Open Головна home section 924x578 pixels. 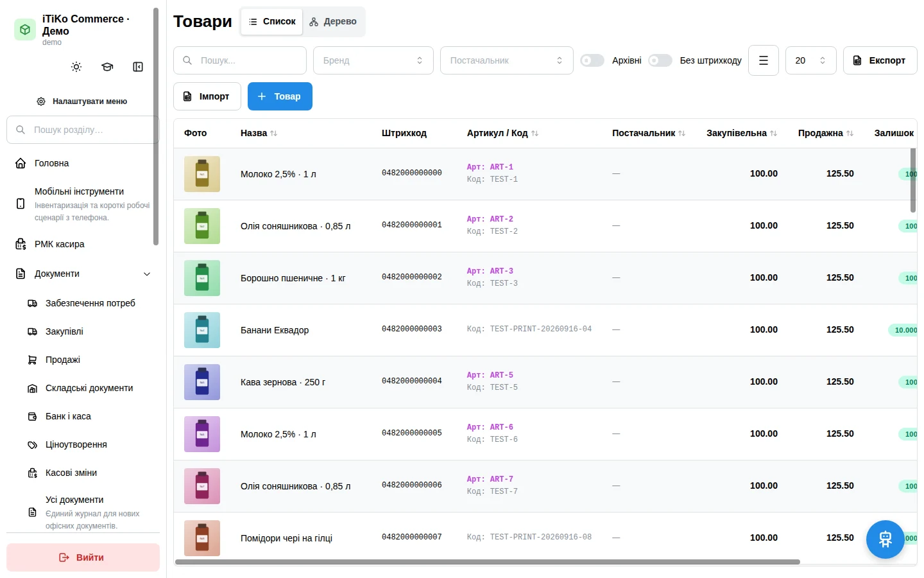(83, 163)
